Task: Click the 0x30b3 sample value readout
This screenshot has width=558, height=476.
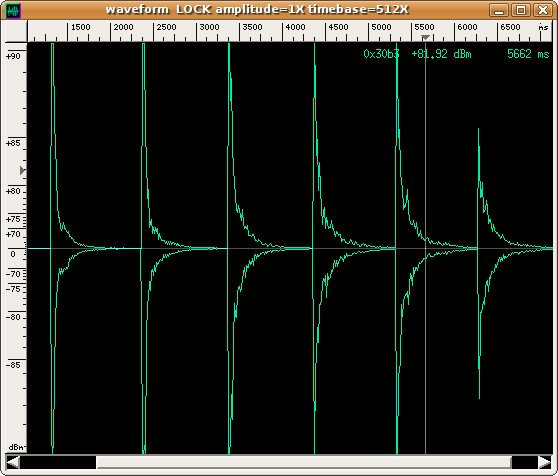Action: 381,54
